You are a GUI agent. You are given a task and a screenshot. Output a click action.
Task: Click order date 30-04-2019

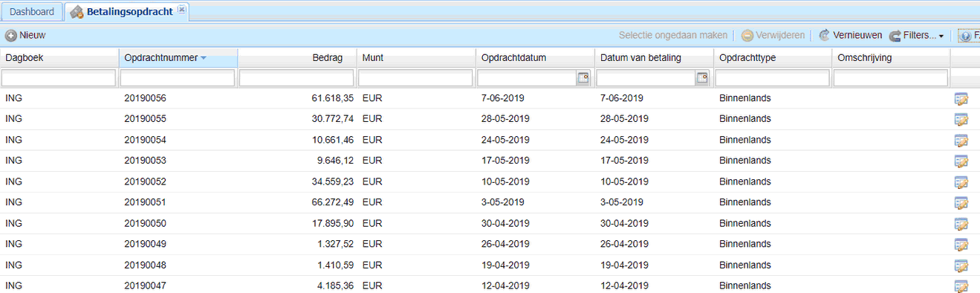[505, 223]
